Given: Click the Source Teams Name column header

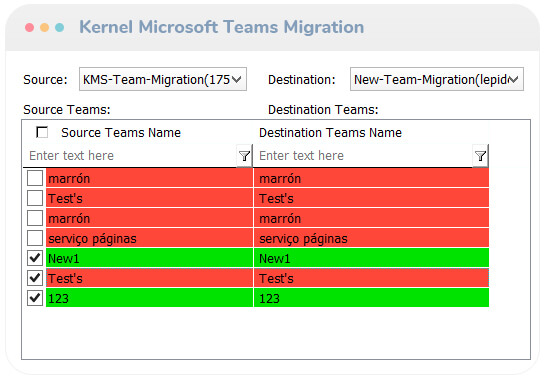Looking at the screenshot, I should [121, 133].
